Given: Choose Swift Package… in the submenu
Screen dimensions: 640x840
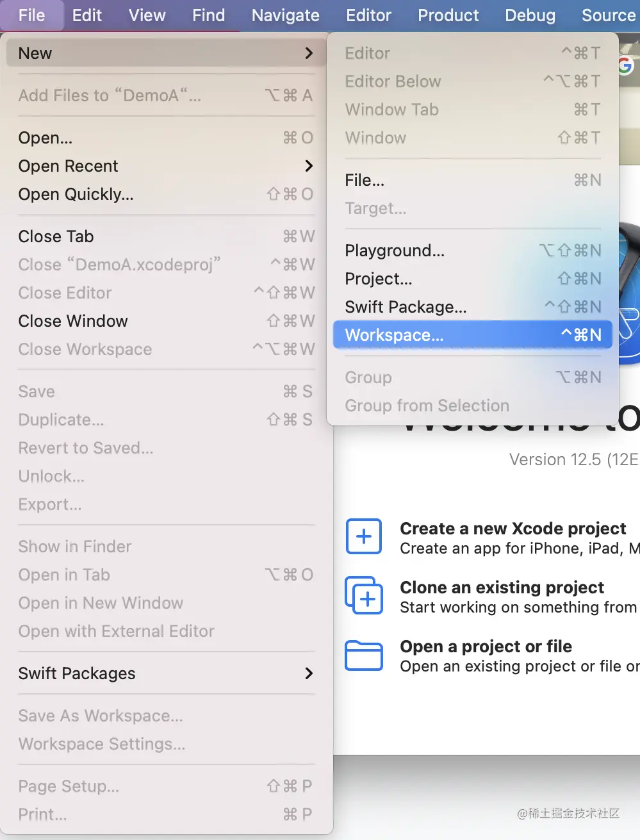Looking at the screenshot, I should [473, 307].
